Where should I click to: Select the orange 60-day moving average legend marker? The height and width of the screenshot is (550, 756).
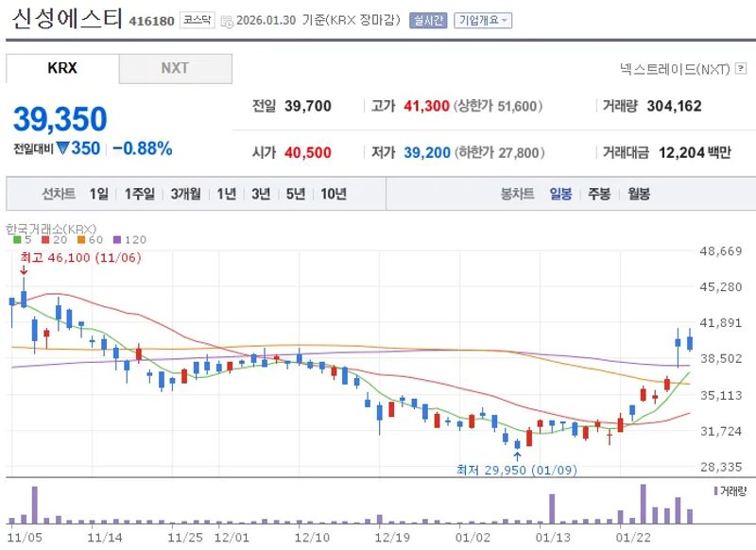79,240
